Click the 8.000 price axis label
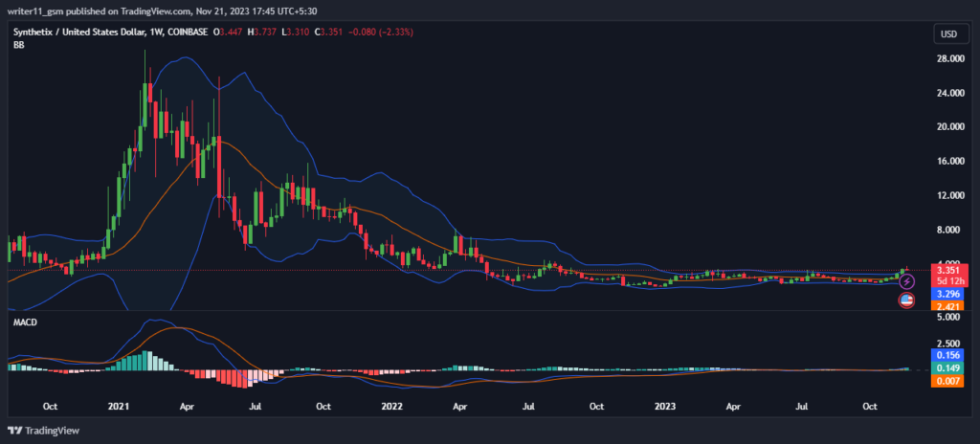 [949, 230]
